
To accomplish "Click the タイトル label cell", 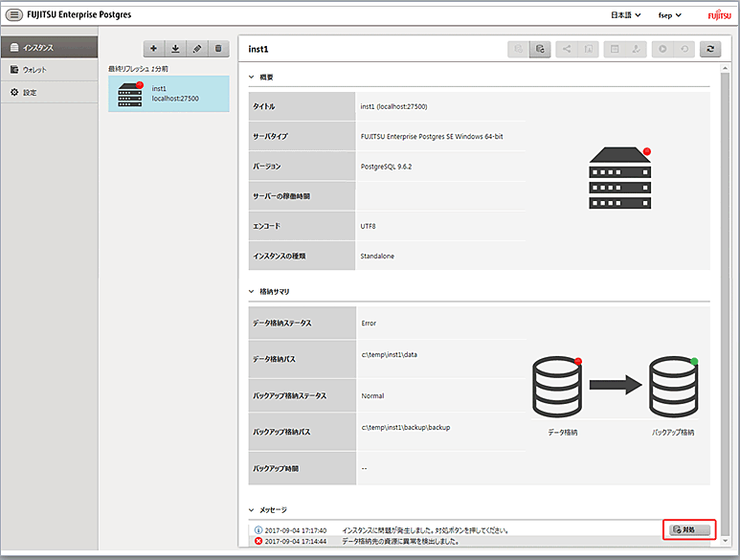I will pyautogui.click(x=303, y=106).
